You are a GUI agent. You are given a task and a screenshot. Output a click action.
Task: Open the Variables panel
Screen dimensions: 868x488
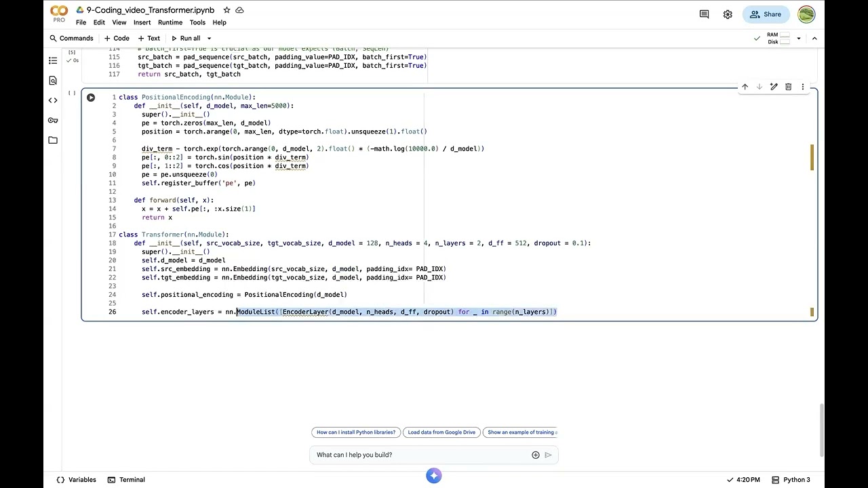[x=77, y=480]
